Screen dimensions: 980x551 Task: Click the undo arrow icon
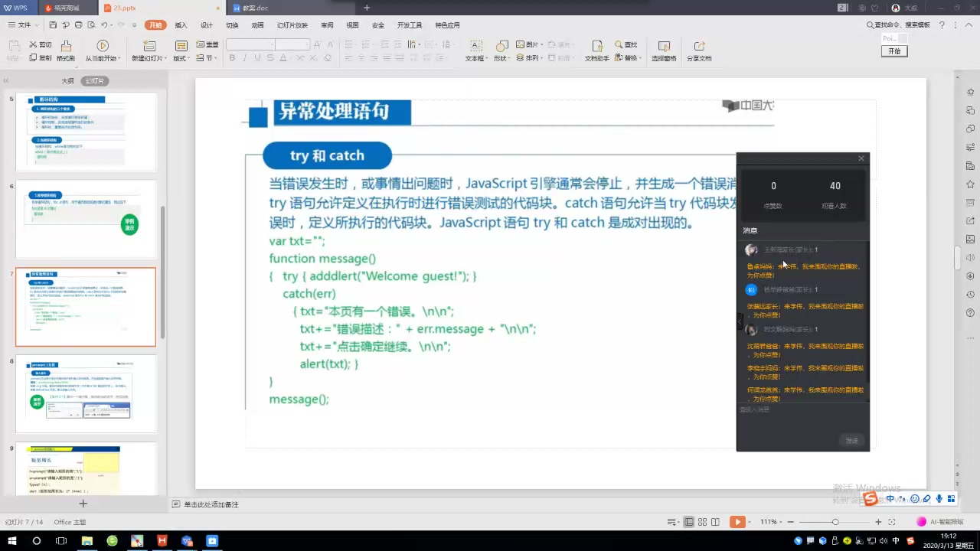(103, 25)
